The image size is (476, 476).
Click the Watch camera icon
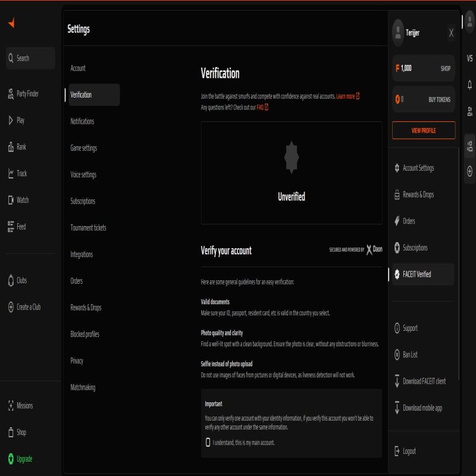coord(11,199)
